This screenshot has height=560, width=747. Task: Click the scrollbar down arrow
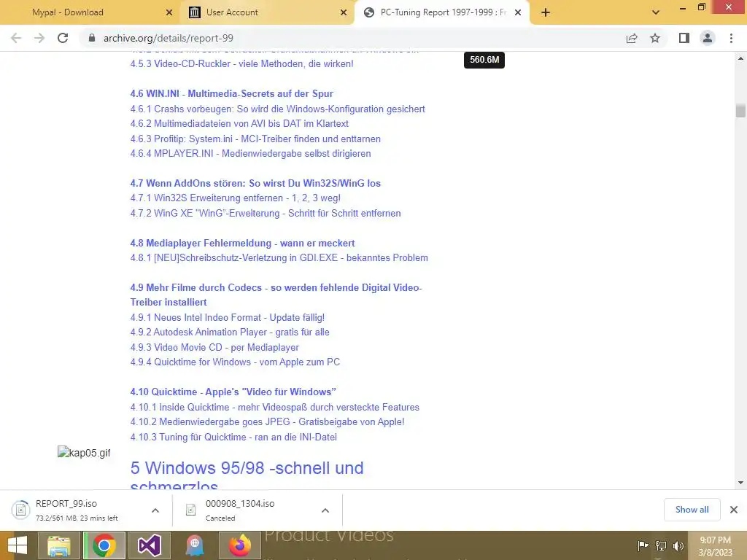740,483
